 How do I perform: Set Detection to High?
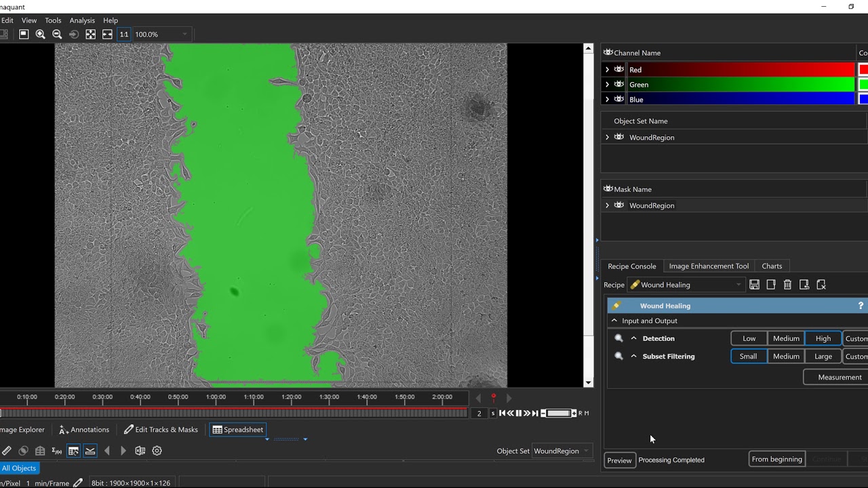tap(823, 338)
